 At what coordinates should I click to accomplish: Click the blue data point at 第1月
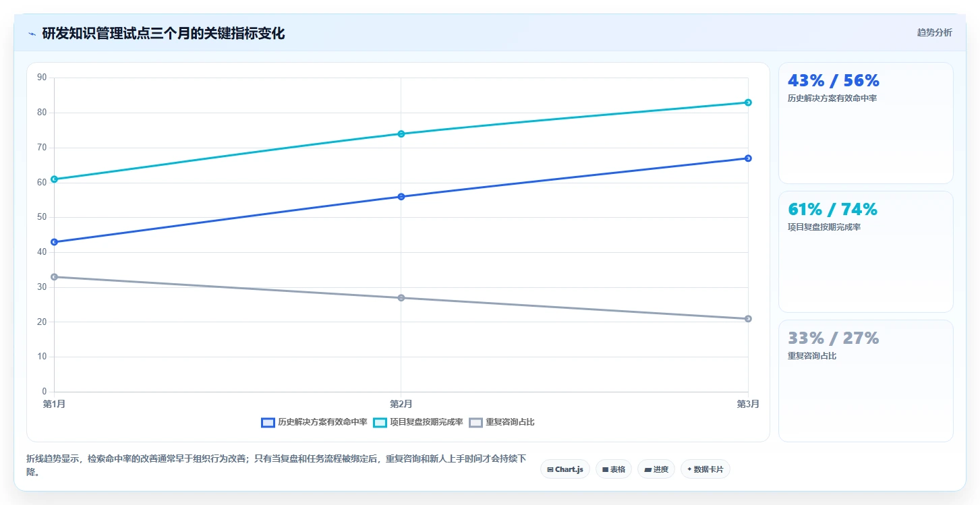pos(54,242)
